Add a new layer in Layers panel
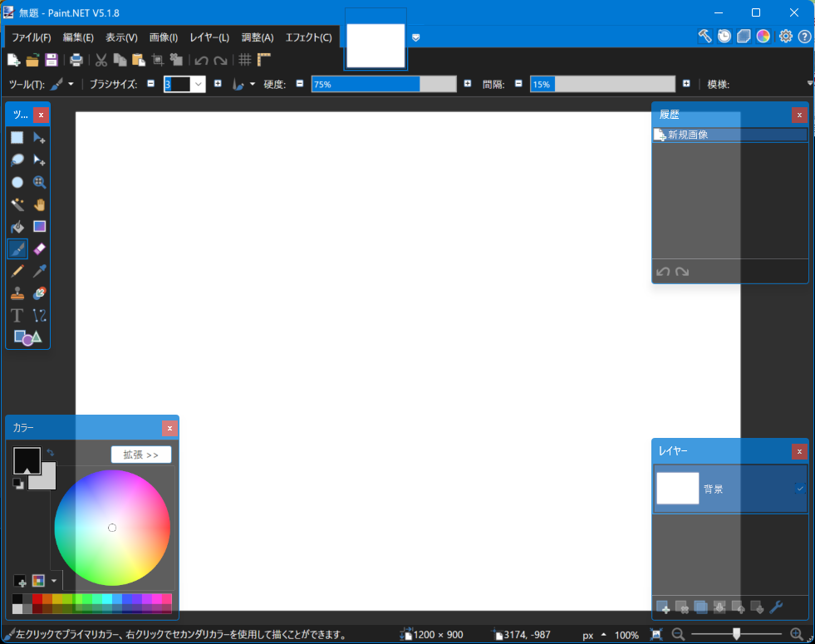The image size is (815, 644). [x=663, y=607]
